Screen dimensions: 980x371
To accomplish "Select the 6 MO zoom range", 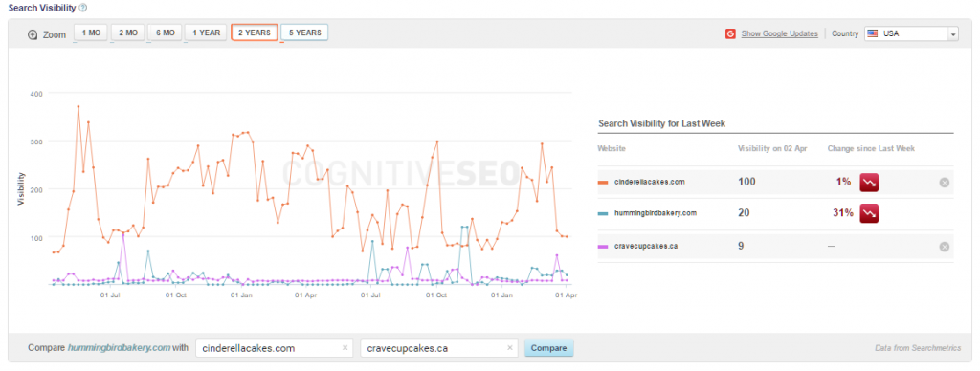I will tap(165, 33).
